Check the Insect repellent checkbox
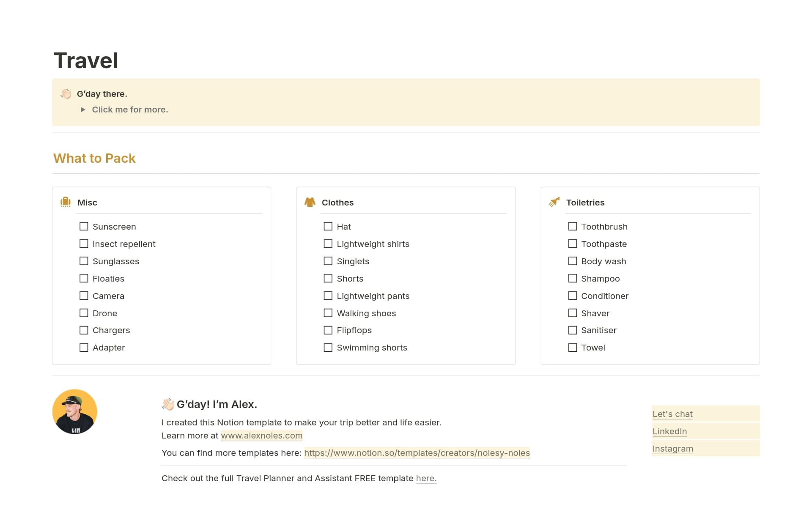The height and width of the screenshot is (507, 812). [84, 244]
